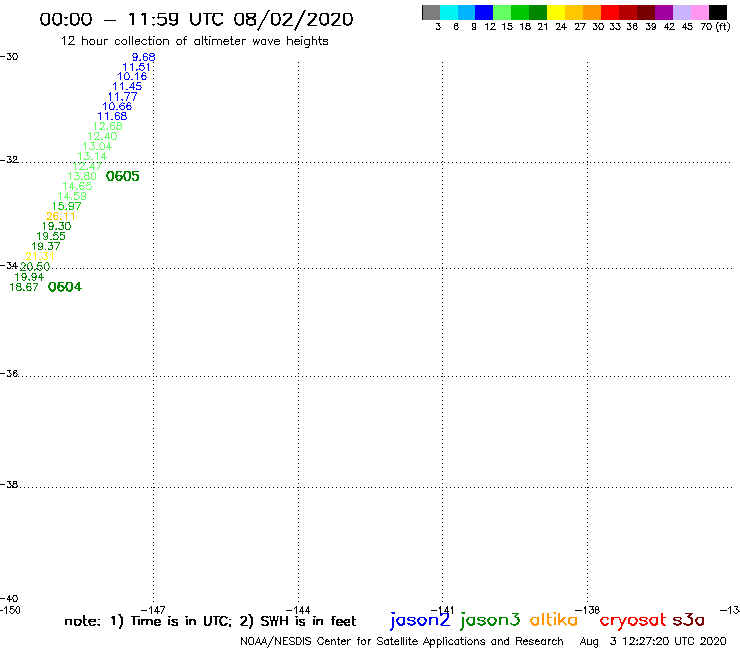Select the Aug 3 12:27:20 UTC timestamp
Screen dimensions: 740x650
coord(653,642)
